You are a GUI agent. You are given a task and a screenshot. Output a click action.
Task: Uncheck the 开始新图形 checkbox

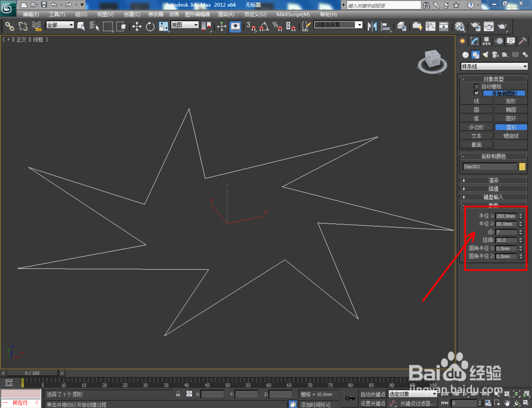(x=476, y=93)
